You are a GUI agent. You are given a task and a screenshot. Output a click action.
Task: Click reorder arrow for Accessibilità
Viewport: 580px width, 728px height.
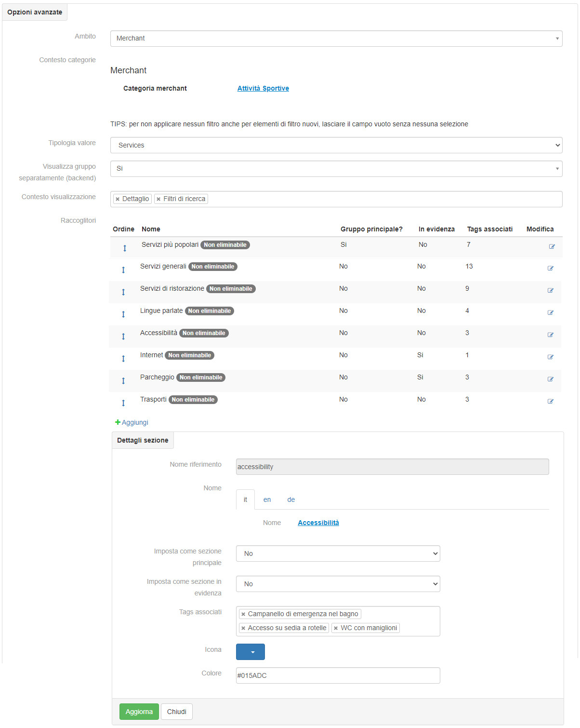pos(123,337)
